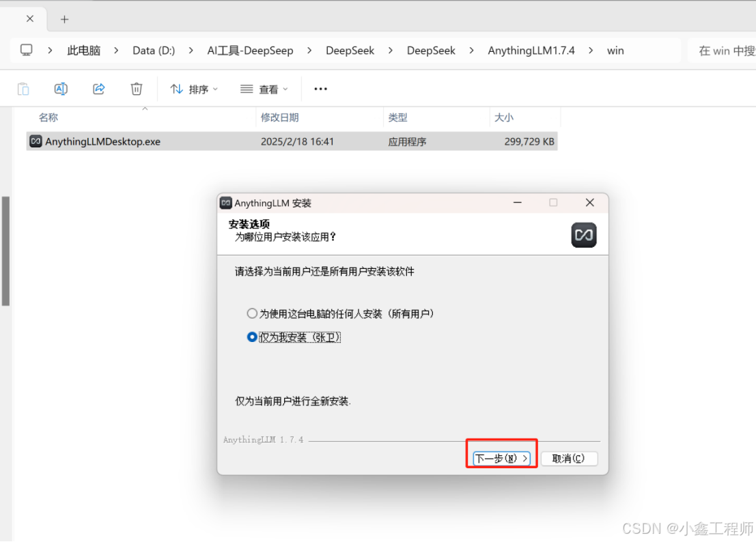
Task: Sort by 类型 column header
Action: [397, 117]
